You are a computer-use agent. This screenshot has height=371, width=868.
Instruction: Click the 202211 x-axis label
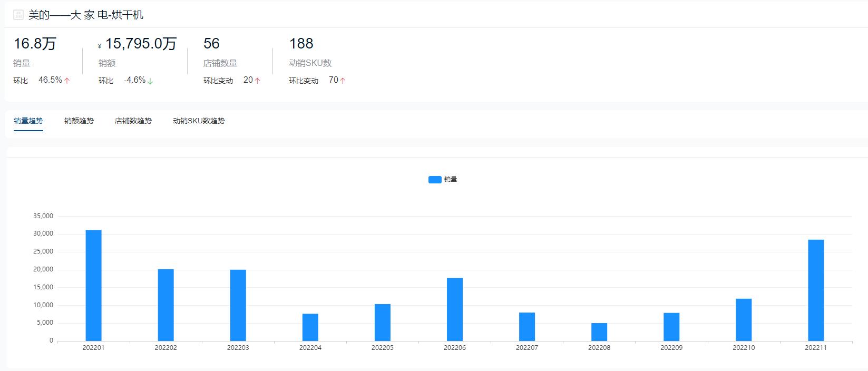(x=816, y=348)
